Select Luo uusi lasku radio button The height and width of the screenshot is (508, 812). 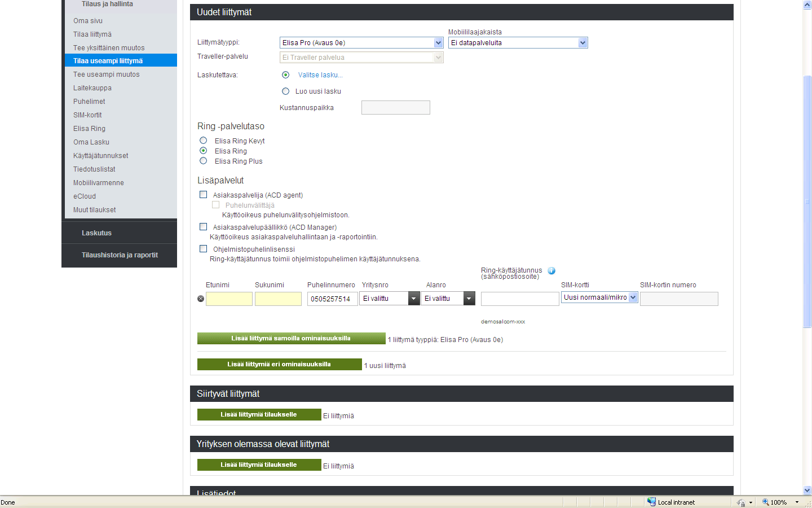click(x=285, y=91)
